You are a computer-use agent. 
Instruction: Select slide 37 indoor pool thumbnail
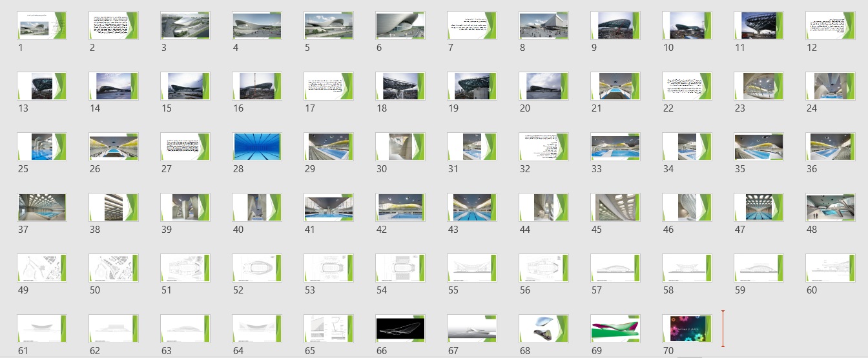point(42,208)
